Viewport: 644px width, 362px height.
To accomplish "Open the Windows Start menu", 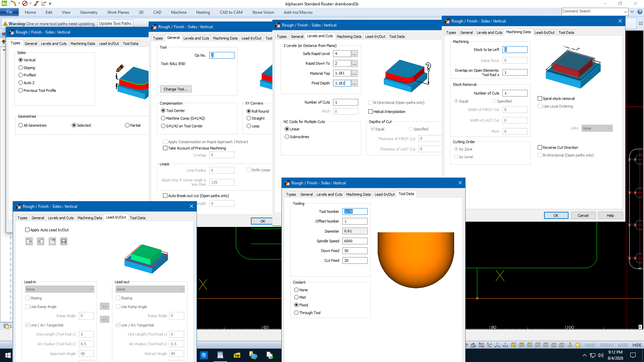I will (x=8, y=355).
